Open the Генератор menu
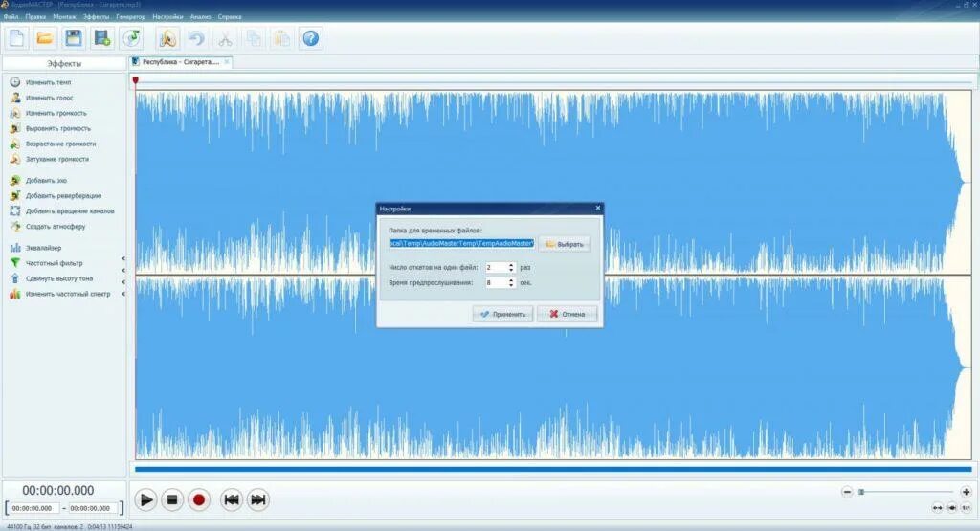The height and width of the screenshot is (531, 980). [130, 17]
